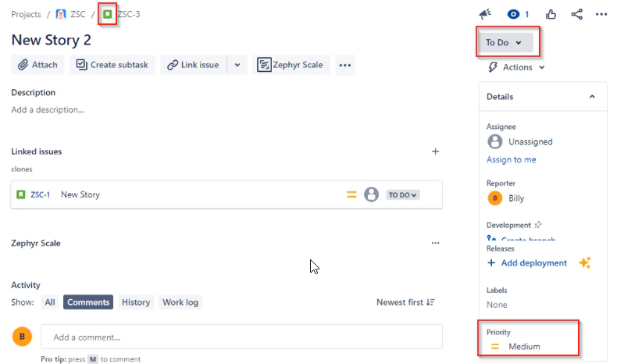Click Add a description field
The image size is (617, 364).
point(47,110)
